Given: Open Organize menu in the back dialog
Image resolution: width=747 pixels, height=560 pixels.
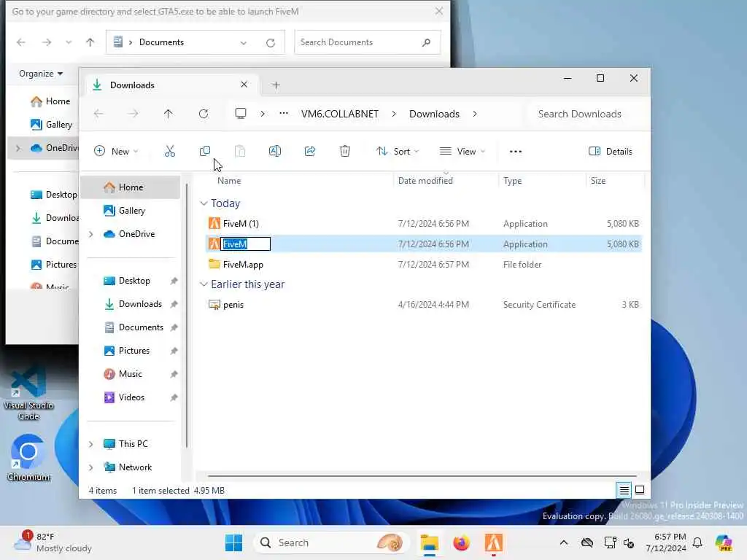Looking at the screenshot, I should [41, 74].
